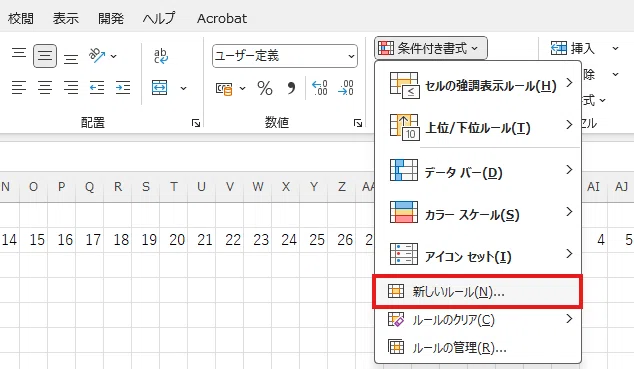The image size is (634, 369).
Task: Center text horizontally icon
Action: (x=44, y=87)
